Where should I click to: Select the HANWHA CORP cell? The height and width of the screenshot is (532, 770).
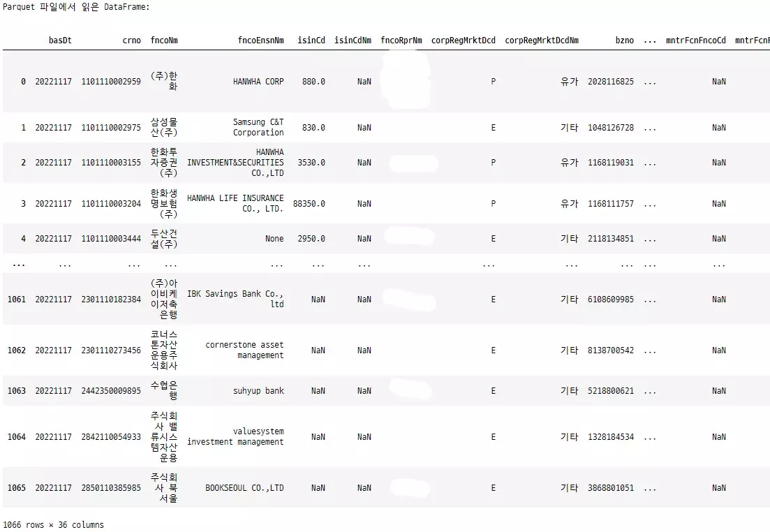pos(258,82)
